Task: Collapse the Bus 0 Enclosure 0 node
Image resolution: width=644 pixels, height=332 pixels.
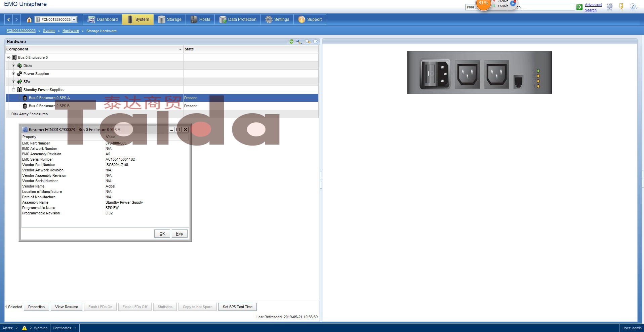Action: [x=8, y=58]
